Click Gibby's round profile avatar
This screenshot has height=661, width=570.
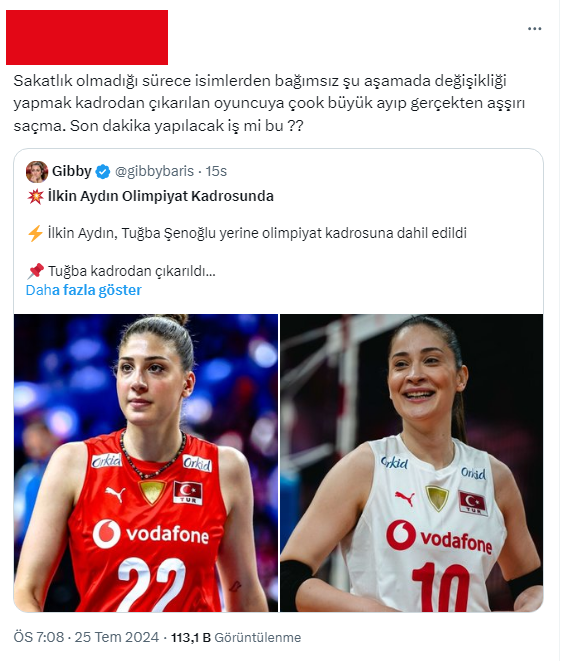(37, 171)
